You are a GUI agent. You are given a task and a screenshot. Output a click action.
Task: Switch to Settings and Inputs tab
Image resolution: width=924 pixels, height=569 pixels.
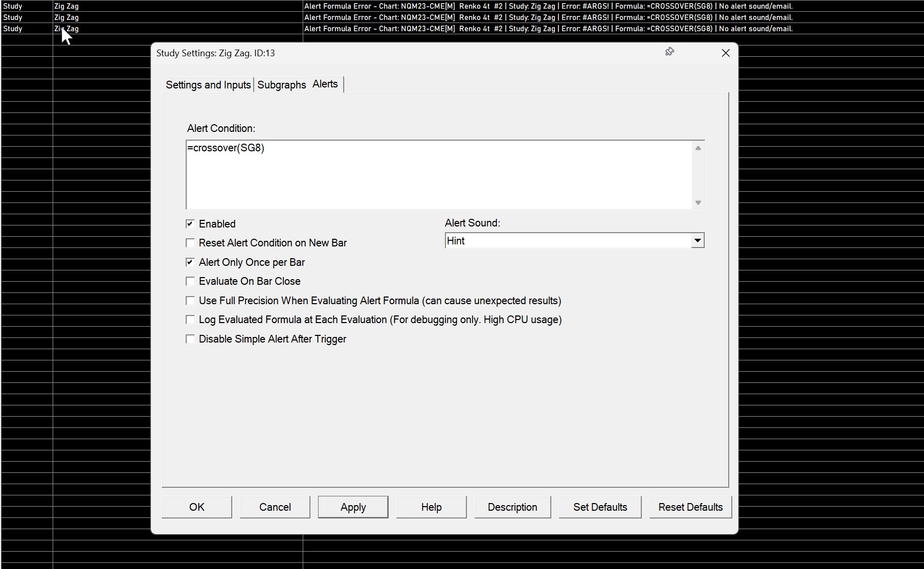point(208,85)
